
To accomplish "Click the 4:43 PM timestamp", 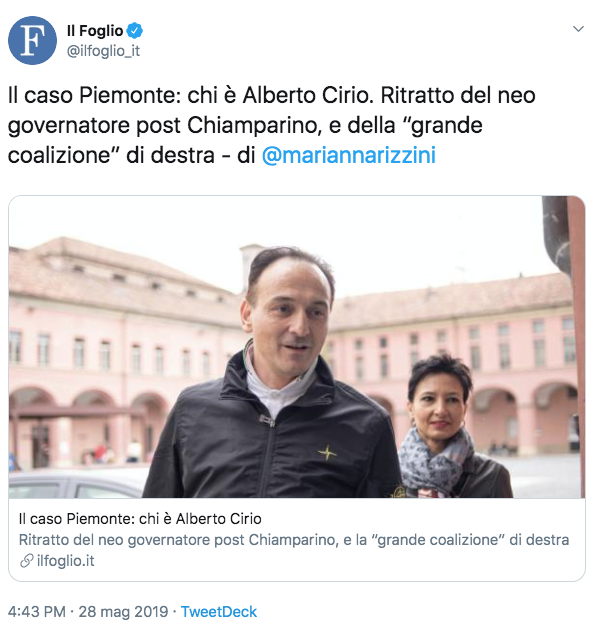I will click(37, 612).
